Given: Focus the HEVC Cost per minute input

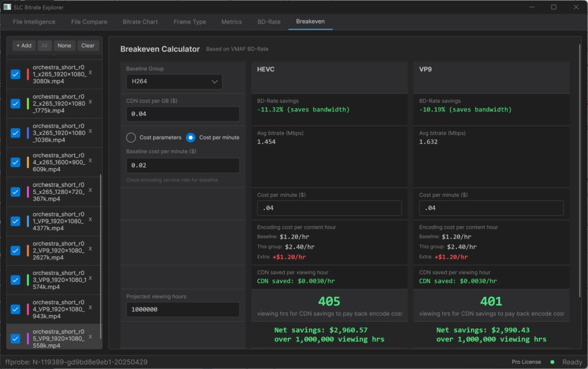Looking at the screenshot, I should (329, 208).
